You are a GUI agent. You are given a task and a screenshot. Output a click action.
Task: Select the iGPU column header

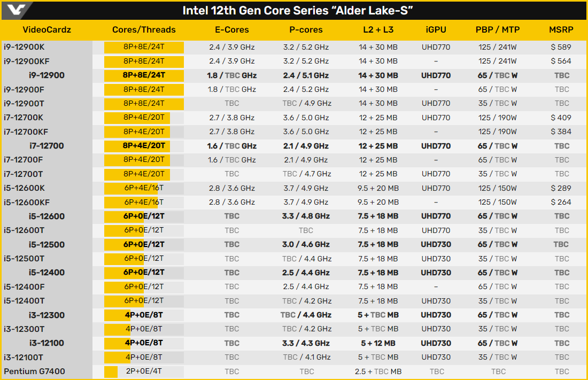click(436, 30)
